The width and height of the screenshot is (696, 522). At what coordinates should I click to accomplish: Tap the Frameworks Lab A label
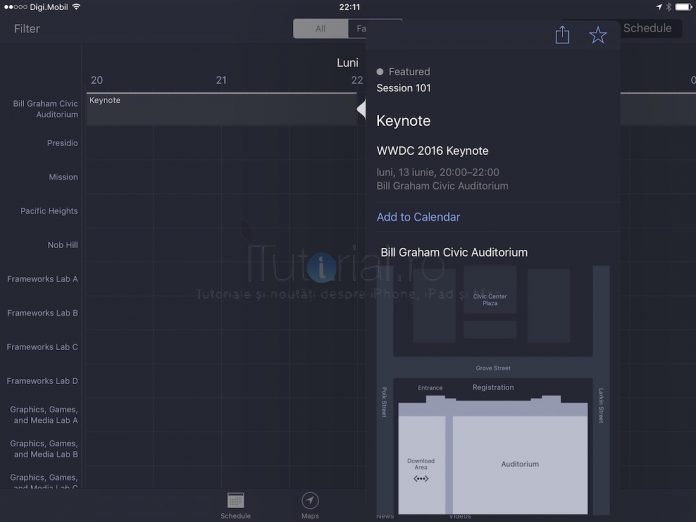pyautogui.click(x=42, y=279)
